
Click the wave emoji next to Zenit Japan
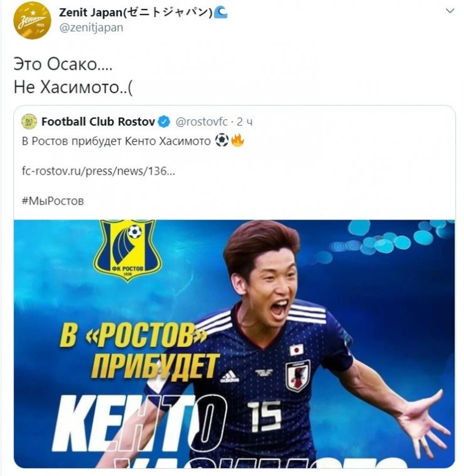(x=221, y=12)
